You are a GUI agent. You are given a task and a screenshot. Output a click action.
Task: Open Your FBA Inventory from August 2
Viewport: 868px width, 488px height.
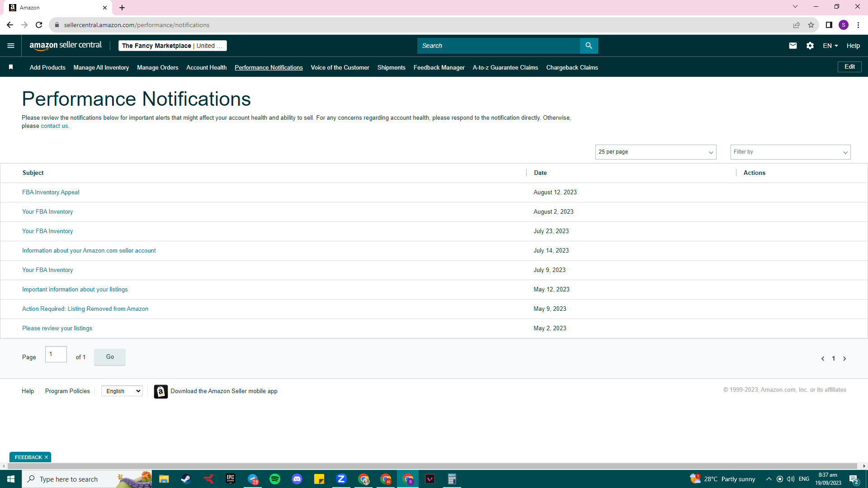click(x=47, y=212)
